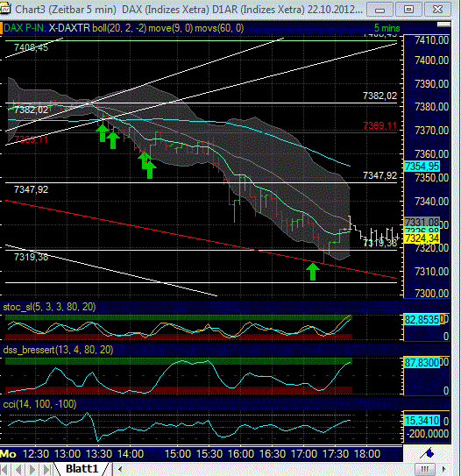Click the red 7369,11 level label at right
Image resolution: width=461 pixels, height=476 pixels.
tap(379, 125)
